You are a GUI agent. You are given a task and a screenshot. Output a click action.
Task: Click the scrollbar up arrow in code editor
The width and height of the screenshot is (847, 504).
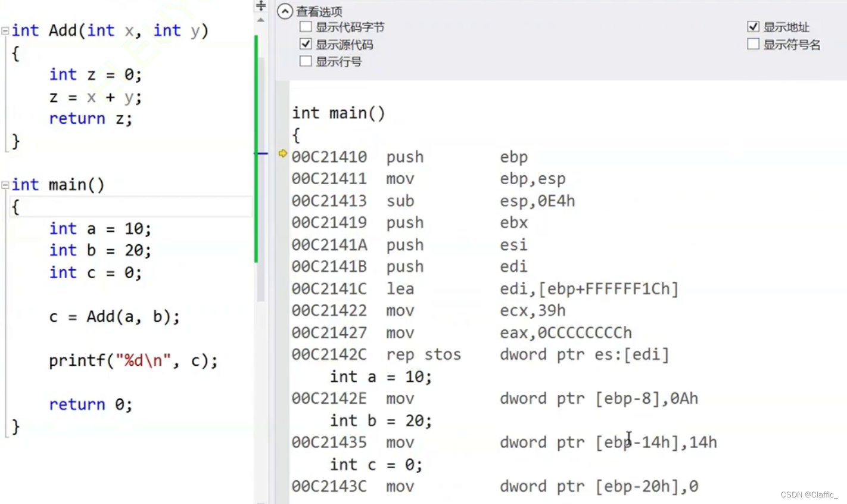click(260, 20)
